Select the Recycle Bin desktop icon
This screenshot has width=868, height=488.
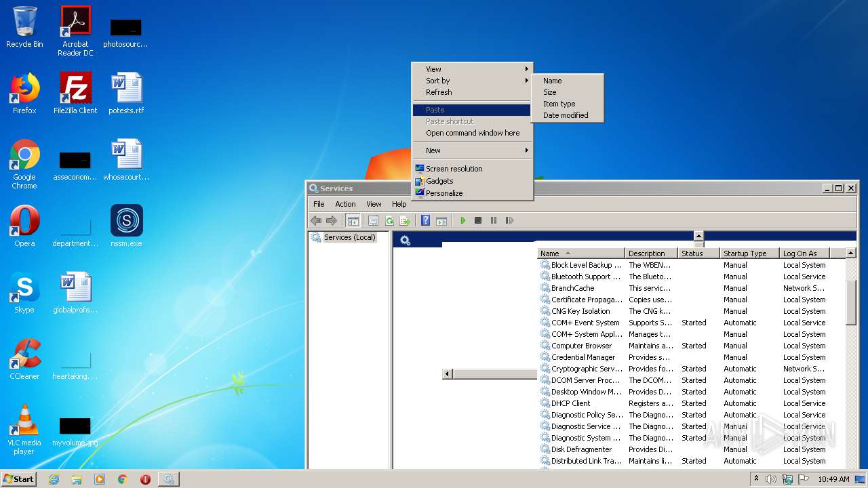tap(24, 27)
